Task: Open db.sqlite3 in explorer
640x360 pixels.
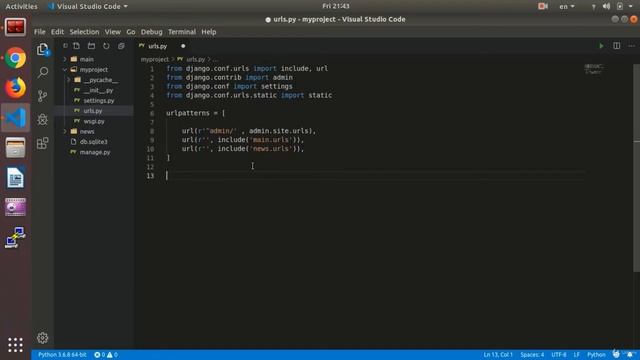Action: (x=93, y=142)
